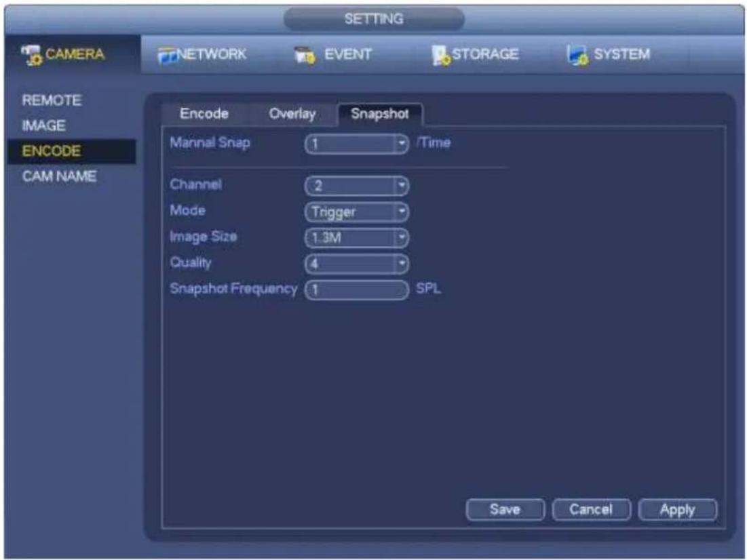Open the SYSTEM section label
Screen dimensions: 747x560
tap(621, 54)
